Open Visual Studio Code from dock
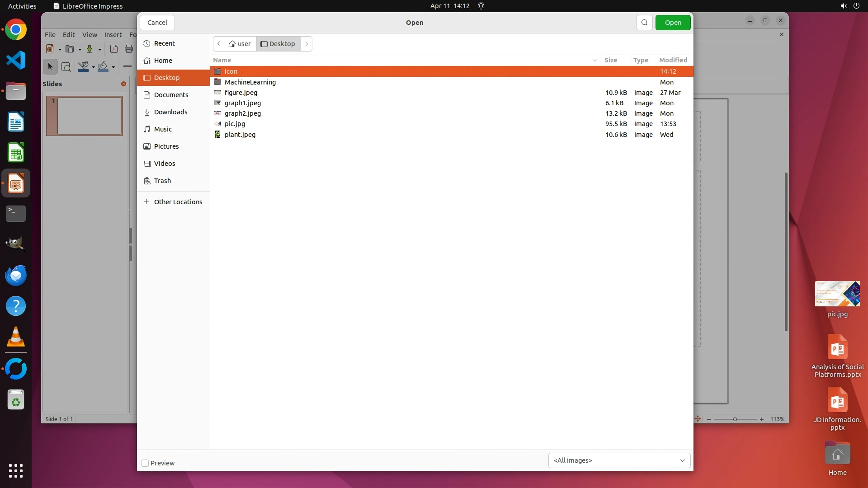 coord(16,61)
